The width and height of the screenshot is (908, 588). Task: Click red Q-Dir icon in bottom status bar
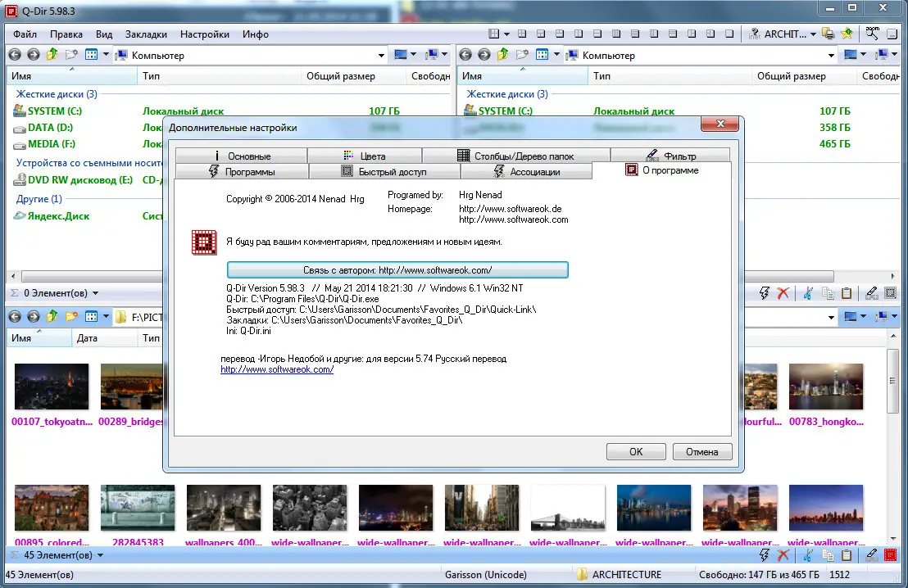tap(891, 555)
